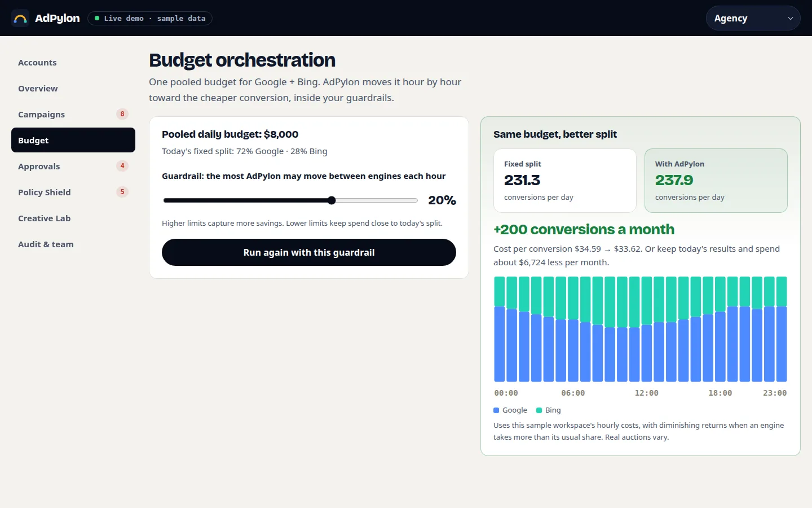Viewport: 812px width, 508px height.
Task: Click the blue Google legend swatch
Action: point(496,410)
